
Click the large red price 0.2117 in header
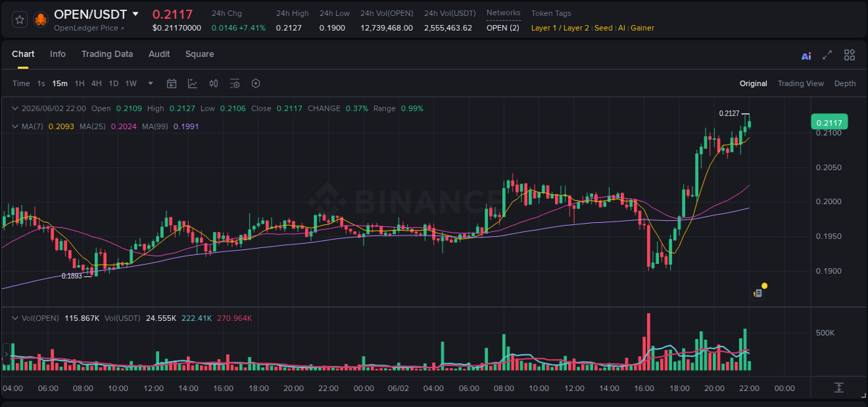173,14
